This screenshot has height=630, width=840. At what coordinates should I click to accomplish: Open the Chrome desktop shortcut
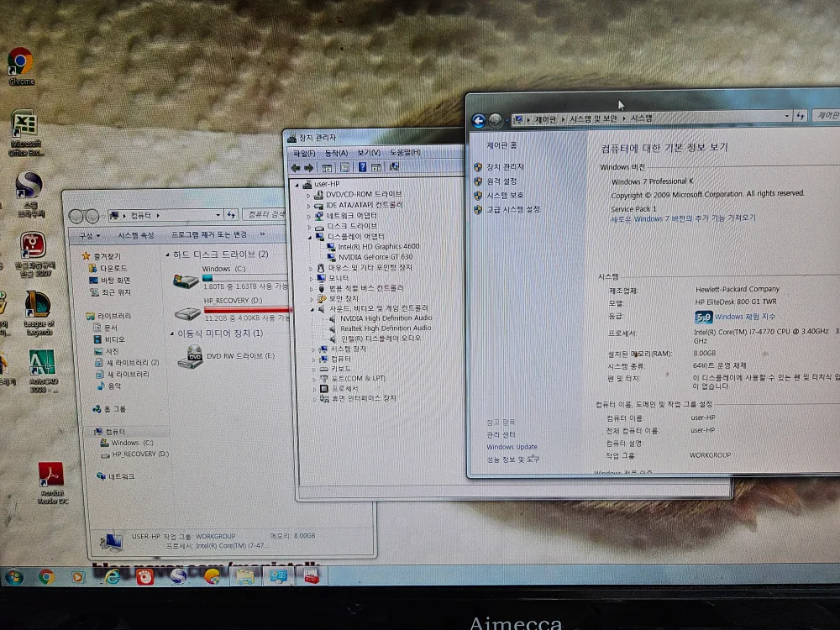pyautogui.click(x=21, y=66)
